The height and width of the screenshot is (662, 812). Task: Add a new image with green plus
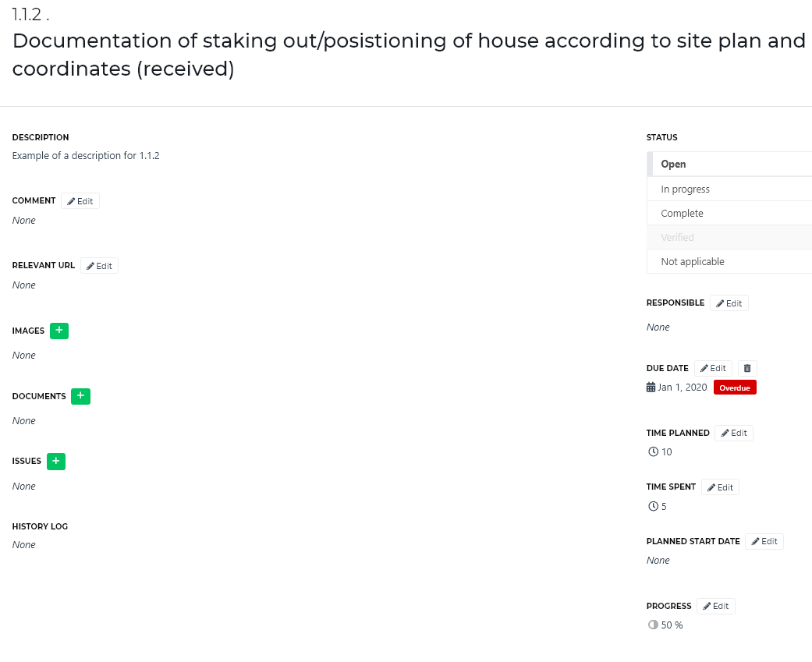tap(59, 331)
